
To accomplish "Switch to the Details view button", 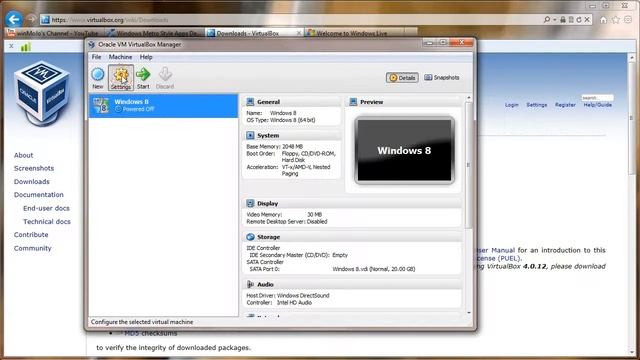I will 402,78.
